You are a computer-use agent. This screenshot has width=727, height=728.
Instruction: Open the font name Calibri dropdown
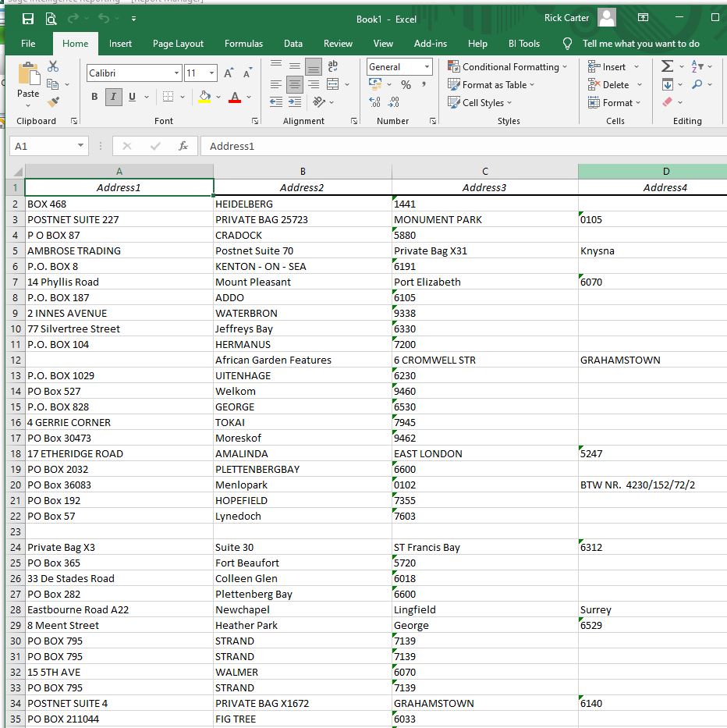tap(177, 73)
